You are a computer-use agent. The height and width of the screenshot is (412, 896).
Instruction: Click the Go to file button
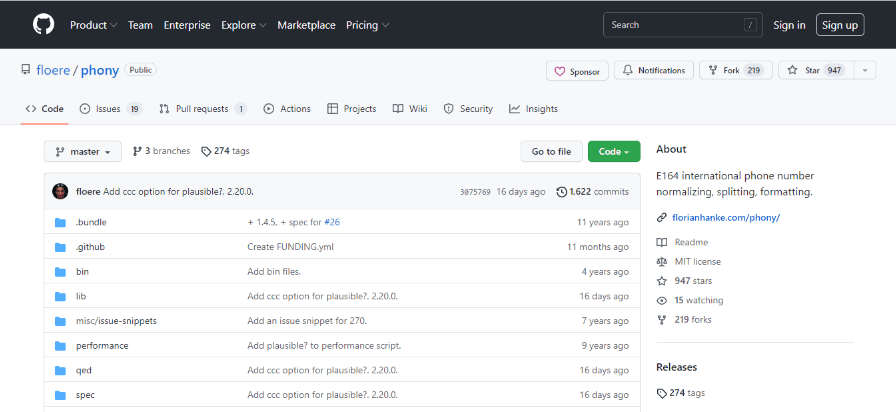(x=551, y=151)
